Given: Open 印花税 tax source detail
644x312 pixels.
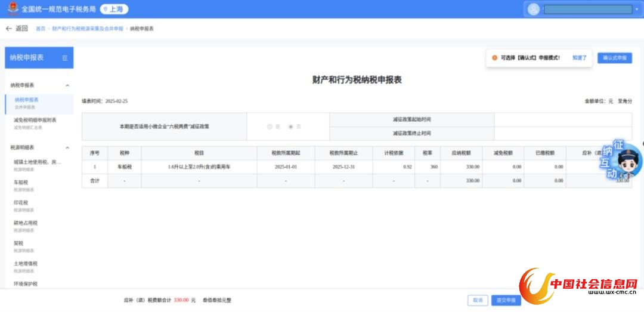Looking at the screenshot, I should 21,202.
